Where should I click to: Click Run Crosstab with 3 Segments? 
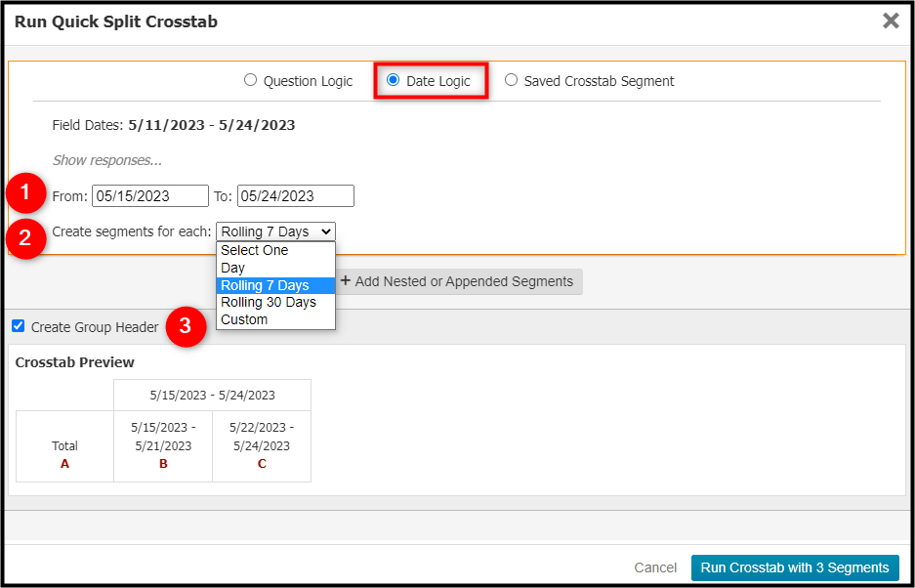[795, 567]
